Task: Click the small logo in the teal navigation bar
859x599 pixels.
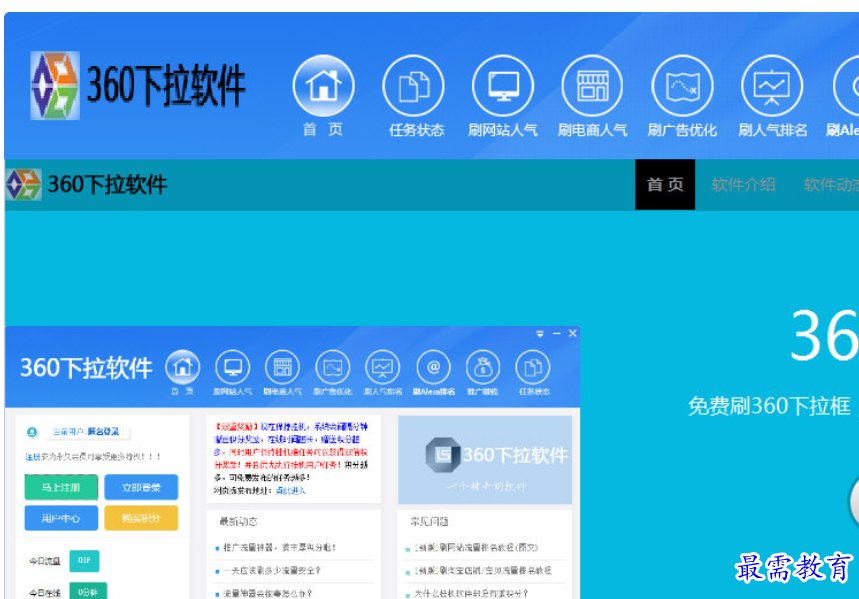Action: click(x=23, y=185)
